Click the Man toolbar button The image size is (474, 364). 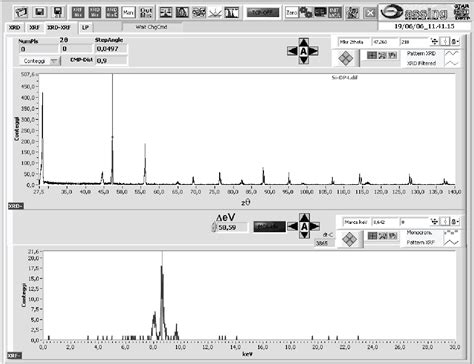point(128,13)
